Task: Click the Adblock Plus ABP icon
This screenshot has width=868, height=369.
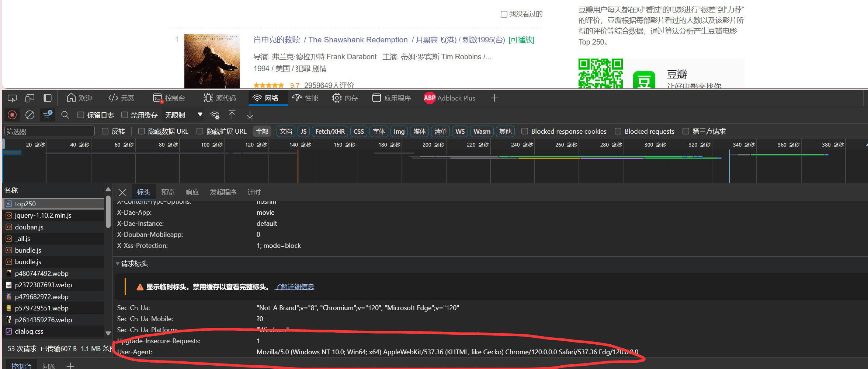Action: click(x=430, y=98)
